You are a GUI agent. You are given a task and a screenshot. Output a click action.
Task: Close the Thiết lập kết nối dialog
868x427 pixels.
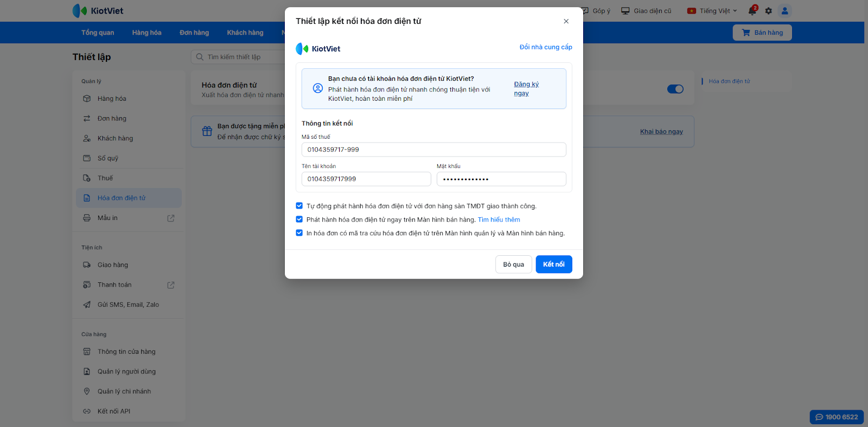pyautogui.click(x=566, y=21)
